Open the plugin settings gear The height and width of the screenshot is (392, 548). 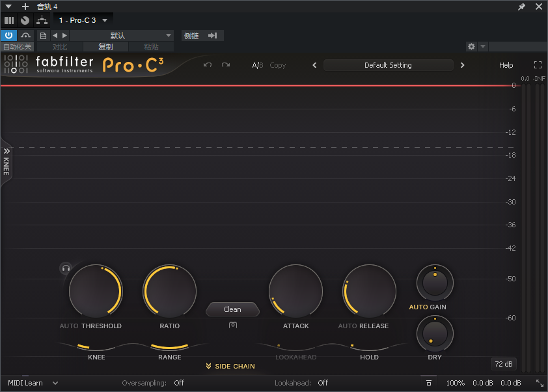[x=471, y=46]
